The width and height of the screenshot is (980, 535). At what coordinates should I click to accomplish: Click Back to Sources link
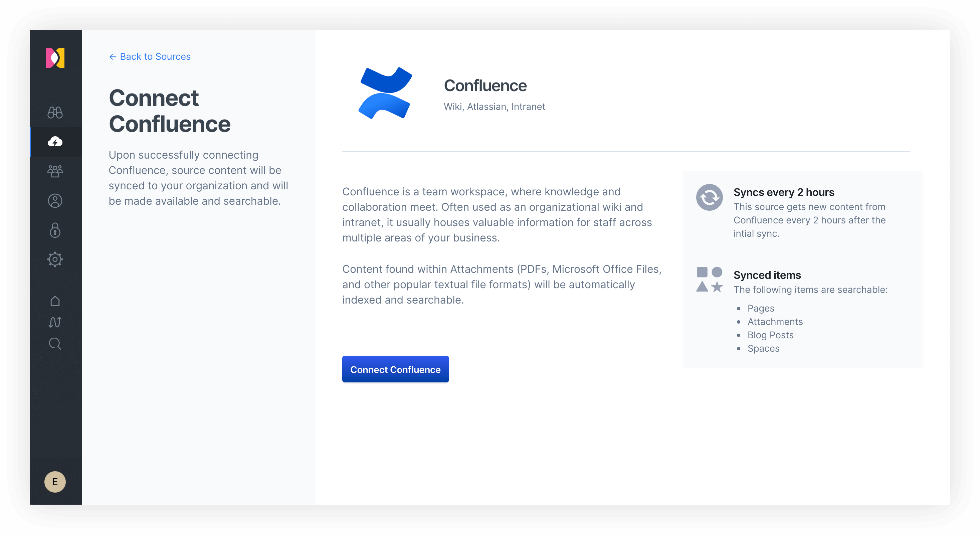(x=150, y=57)
